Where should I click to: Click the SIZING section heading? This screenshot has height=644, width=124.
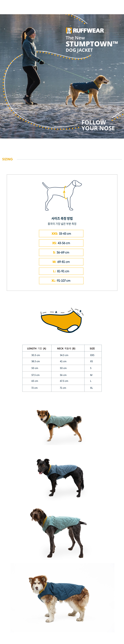click(x=7, y=159)
